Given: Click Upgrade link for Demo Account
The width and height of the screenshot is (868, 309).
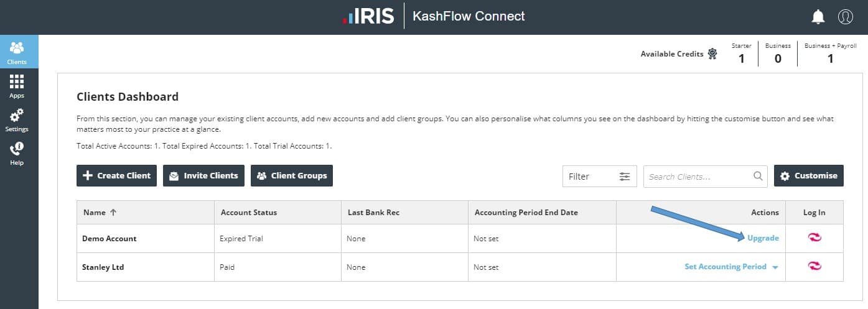Looking at the screenshot, I should click(x=763, y=238).
